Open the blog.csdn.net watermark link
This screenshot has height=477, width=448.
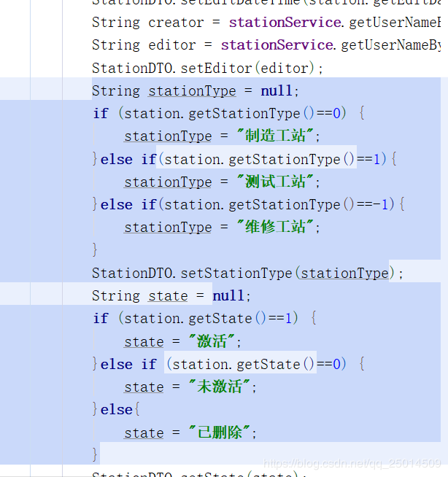[x=352, y=464]
